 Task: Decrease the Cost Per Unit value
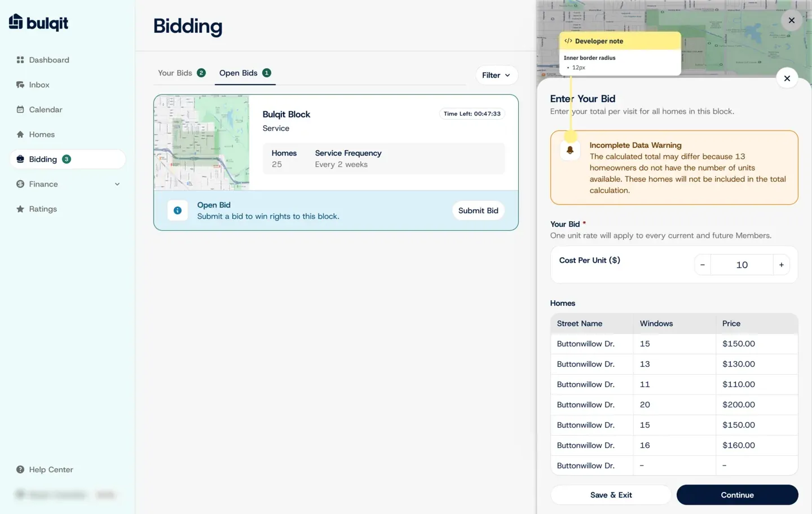(x=703, y=265)
